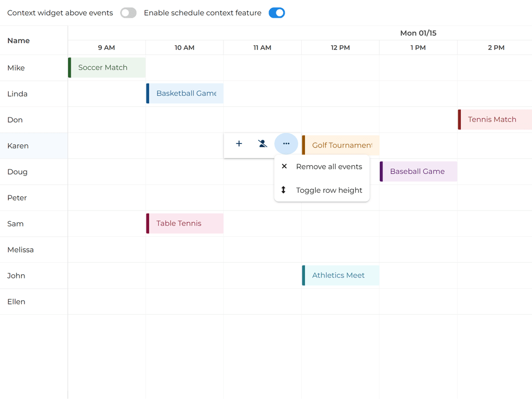The width and height of the screenshot is (532, 399).
Task: Open the ellipsis more-options icon
Action: 286,144
